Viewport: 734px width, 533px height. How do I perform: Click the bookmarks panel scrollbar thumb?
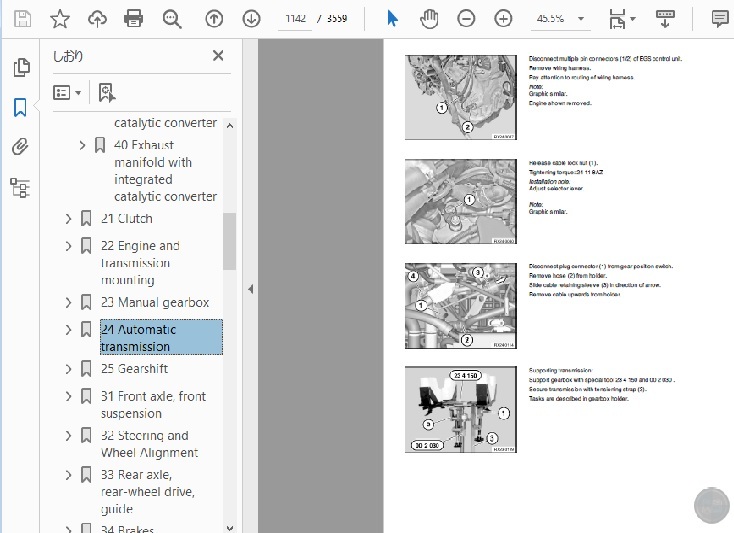pos(229,241)
